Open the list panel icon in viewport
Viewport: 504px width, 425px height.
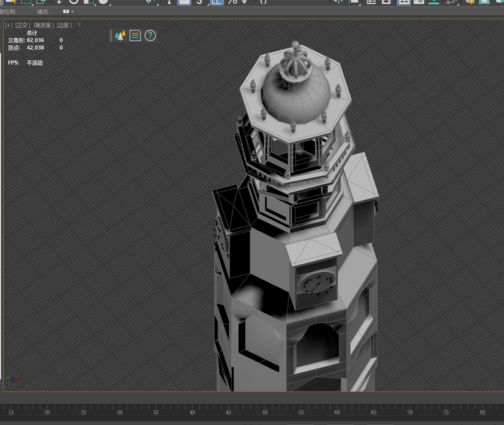[x=135, y=35]
